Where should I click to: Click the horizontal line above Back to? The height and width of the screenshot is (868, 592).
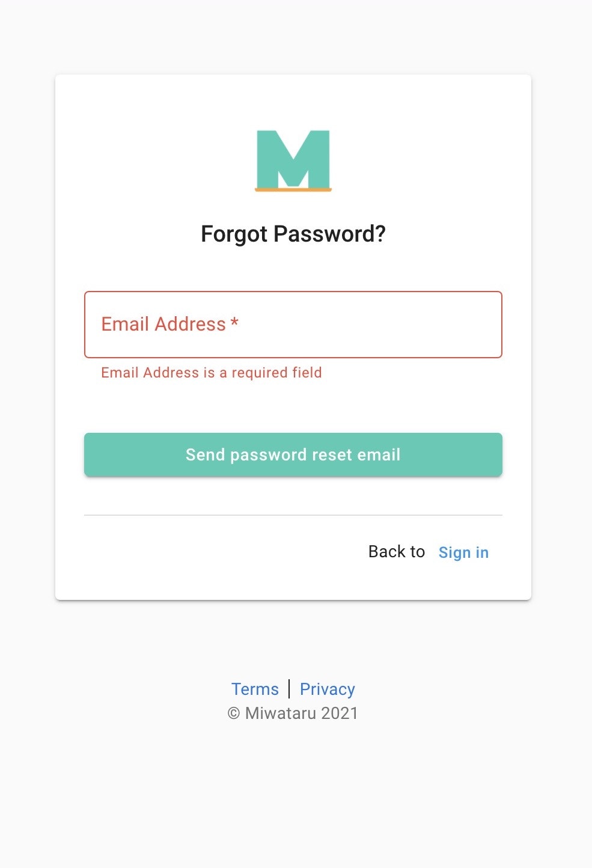(293, 515)
